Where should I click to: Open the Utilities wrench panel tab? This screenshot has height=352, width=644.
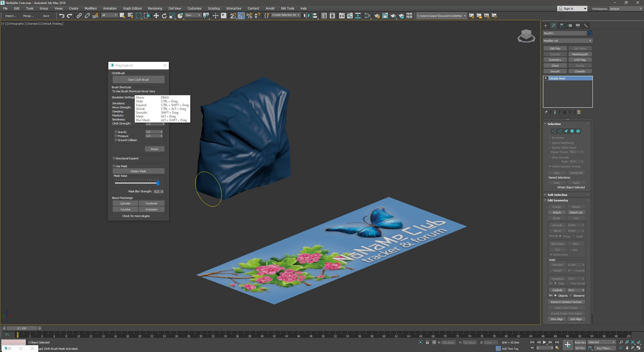586,25
